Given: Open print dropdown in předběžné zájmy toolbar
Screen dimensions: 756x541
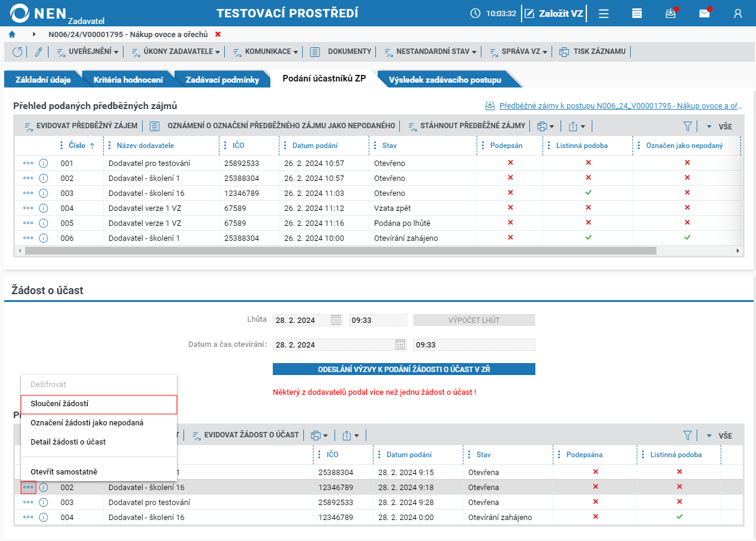Looking at the screenshot, I should pyautogui.click(x=546, y=126).
